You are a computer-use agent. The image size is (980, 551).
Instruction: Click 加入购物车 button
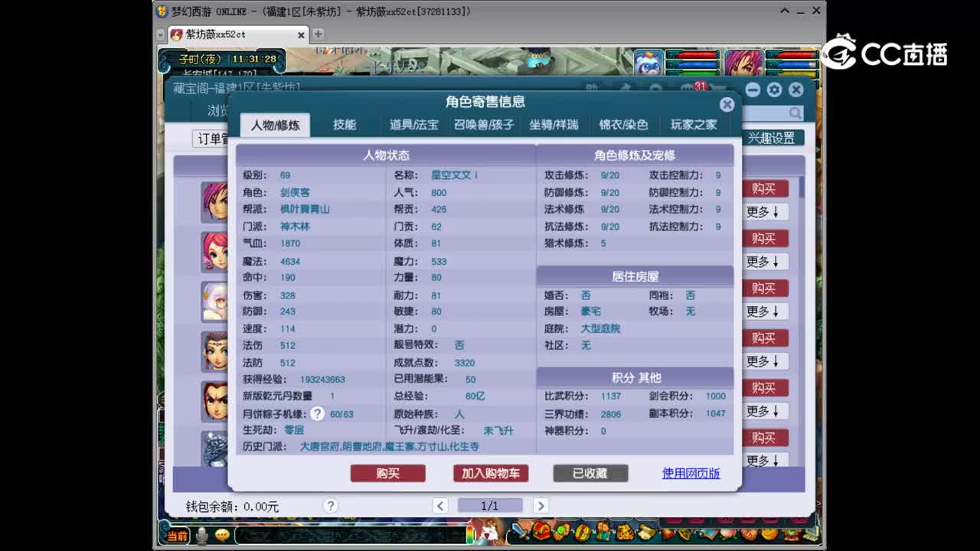coord(491,474)
